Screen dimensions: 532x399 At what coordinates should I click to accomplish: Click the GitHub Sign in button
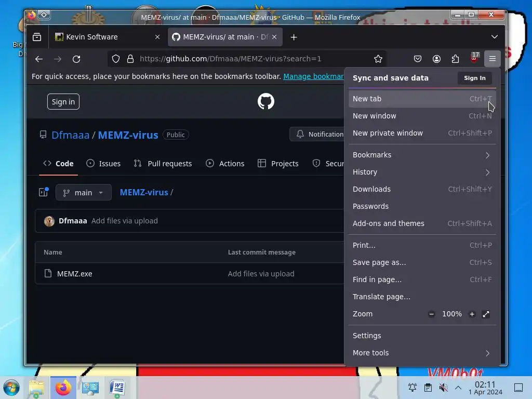tap(63, 102)
